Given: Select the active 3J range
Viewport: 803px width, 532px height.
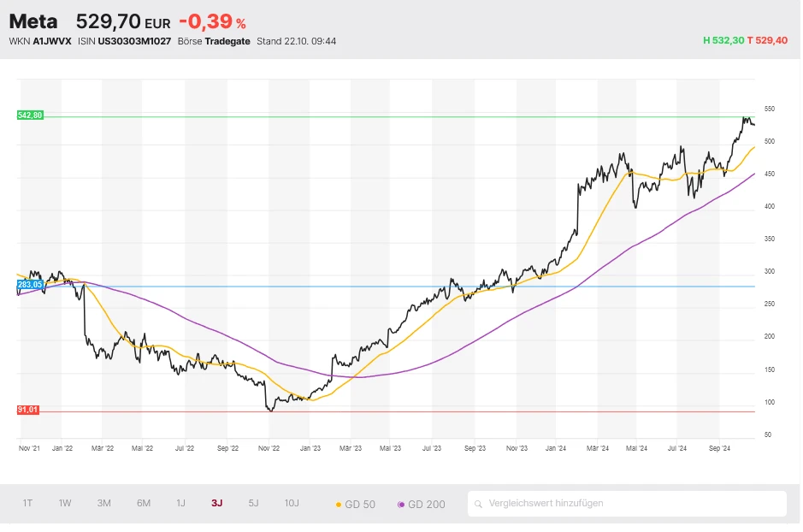Looking at the screenshot, I should (217, 503).
